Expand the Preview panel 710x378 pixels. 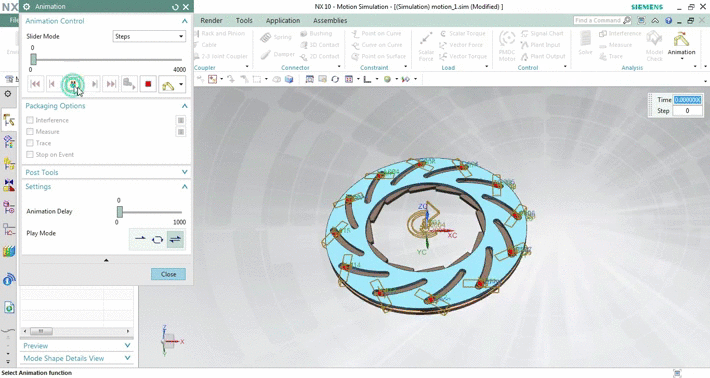pyautogui.click(x=127, y=345)
